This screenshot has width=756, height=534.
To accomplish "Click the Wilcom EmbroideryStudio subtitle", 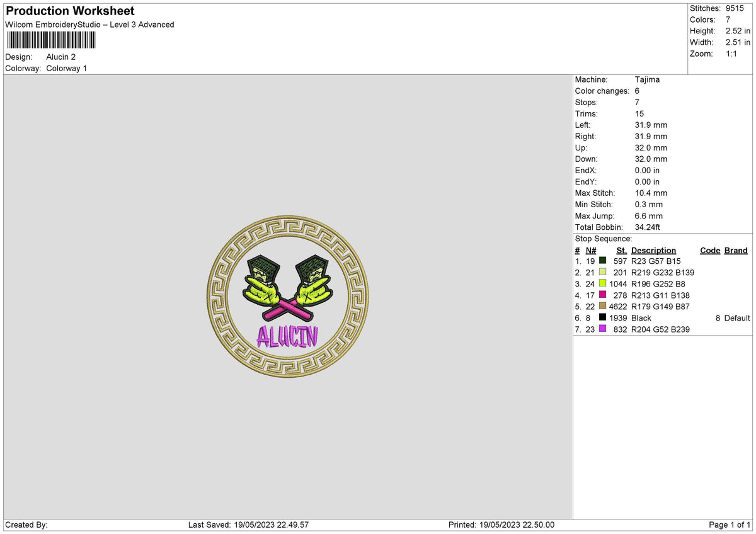I will pos(88,25).
